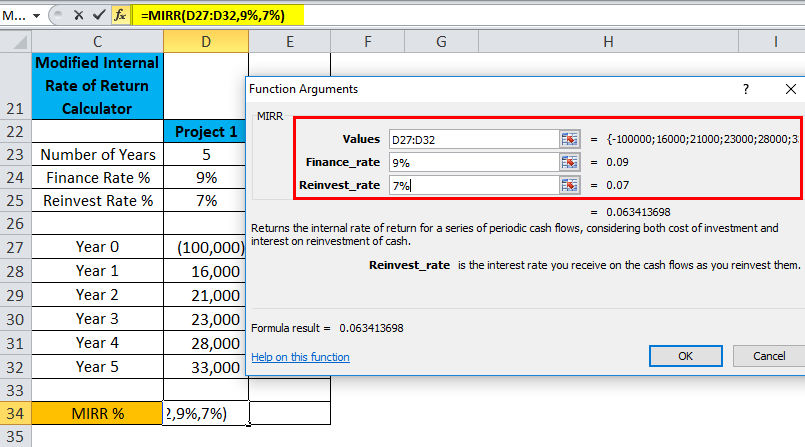Viewport: 805px width, 447px height.
Task: Click the enter checkmark icon in formula bar
Action: pos(99,15)
